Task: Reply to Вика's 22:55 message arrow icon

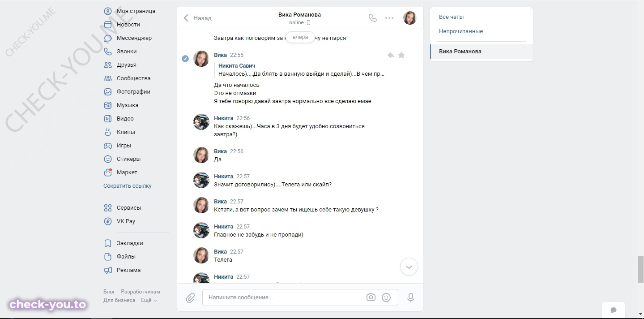Action: pyautogui.click(x=390, y=55)
